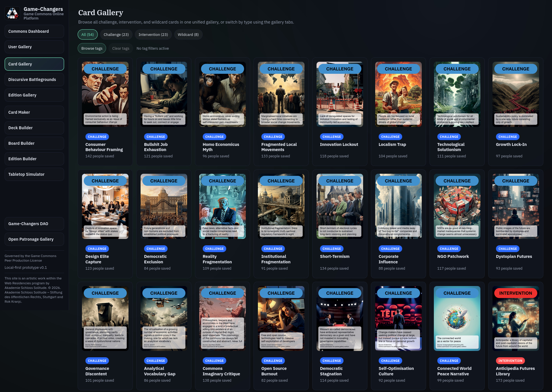Click '173 people saved' text
Viewport: 552px width, 392px height.
click(x=510, y=381)
